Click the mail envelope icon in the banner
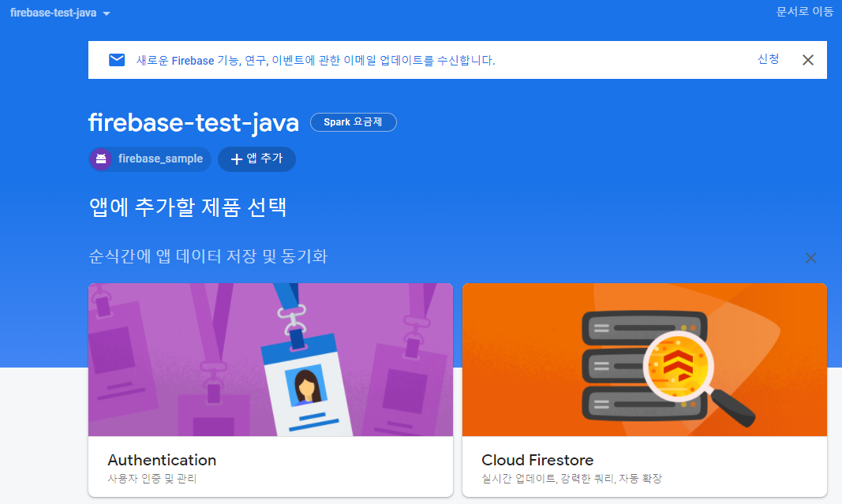The image size is (842, 504). click(117, 60)
